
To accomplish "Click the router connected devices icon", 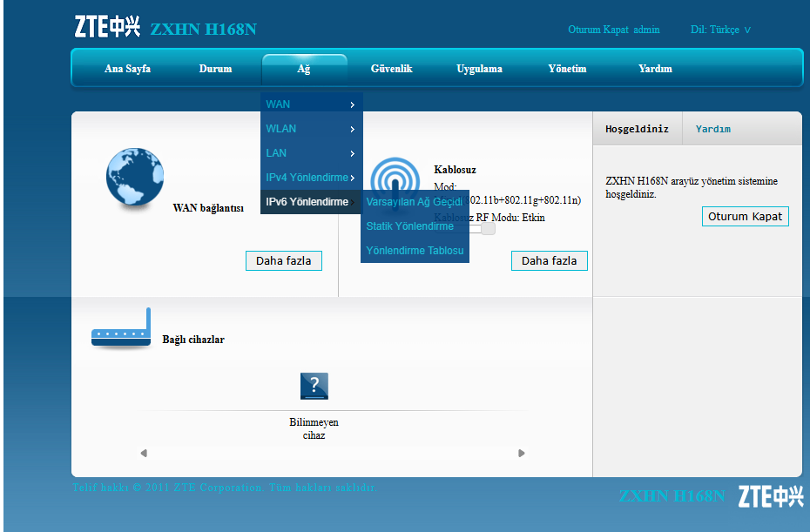I will [121, 328].
